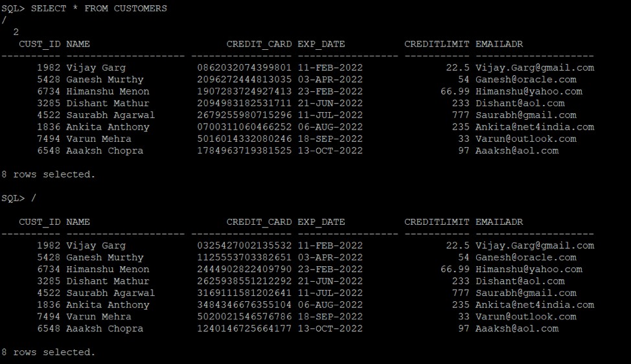The height and width of the screenshot is (364, 631).
Task: Click email Himanshu@yahoo.com in the second result
Action: 529,269
